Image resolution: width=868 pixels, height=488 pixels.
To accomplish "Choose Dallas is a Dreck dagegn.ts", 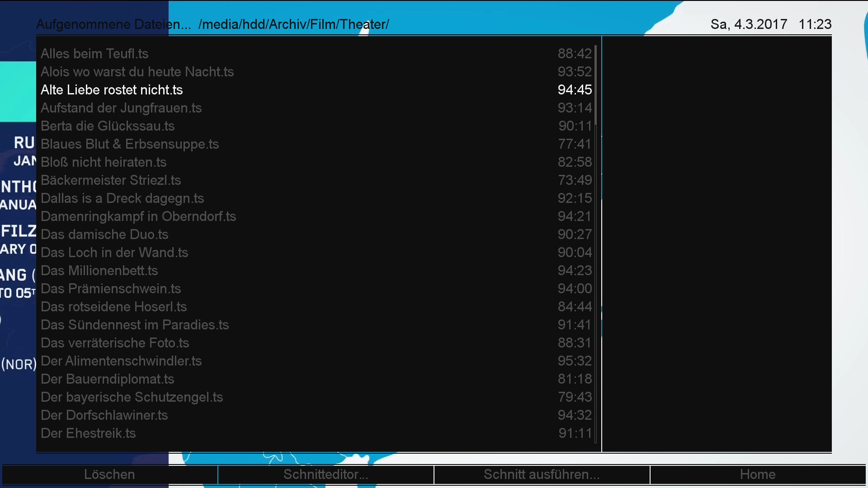I will pos(122,198).
